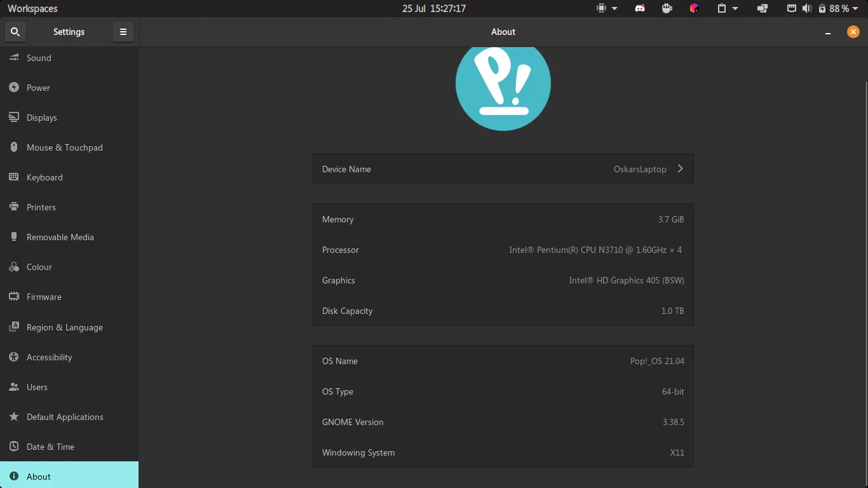The height and width of the screenshot is (488, 868).
Task: Select Region & Language in the sidebar
Action: (69, 327)
